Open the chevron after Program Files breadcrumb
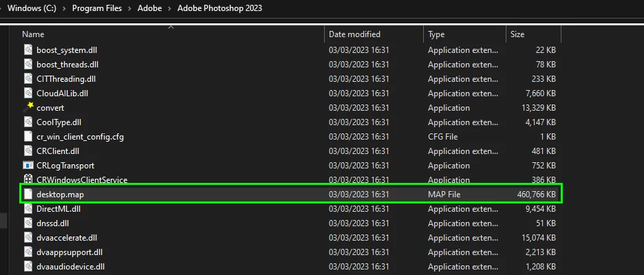 point(130,9)
